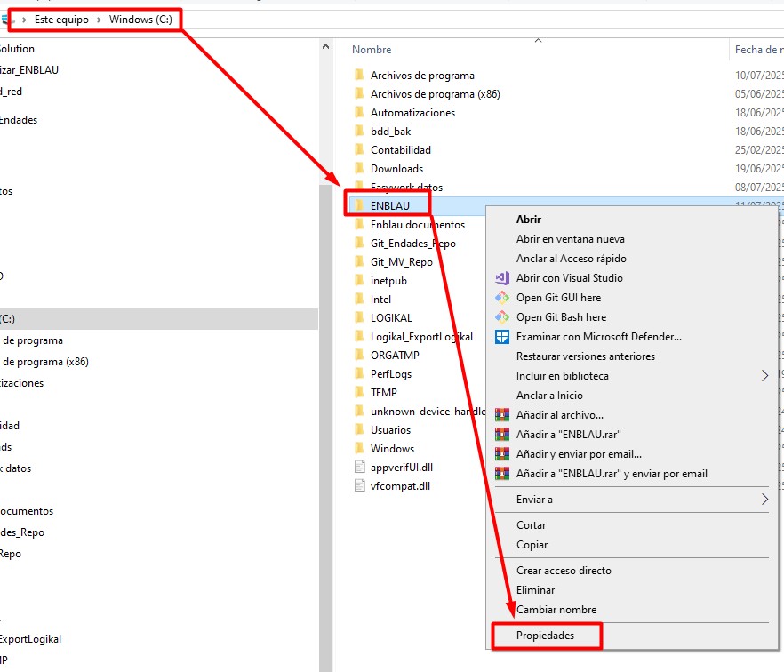Click the folder icon of Git_MV_Repo
Viewport: 784px width, 672px height.
[x=359, y=261]
